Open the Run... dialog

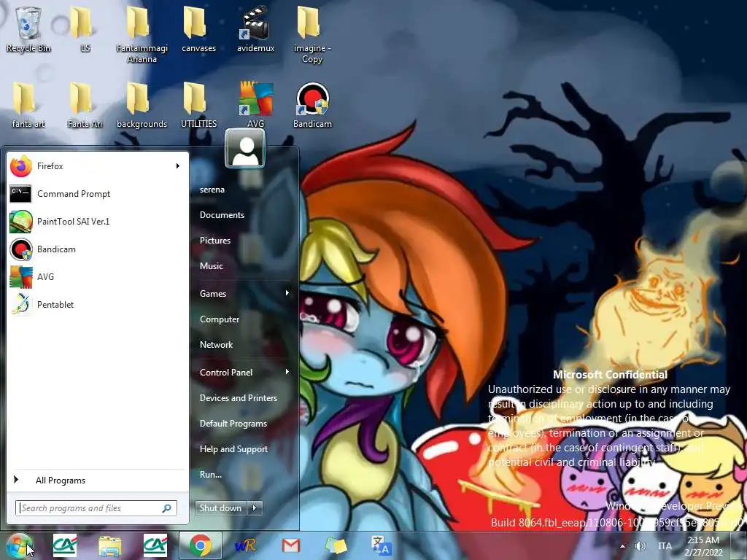click(x=211, y=475)
